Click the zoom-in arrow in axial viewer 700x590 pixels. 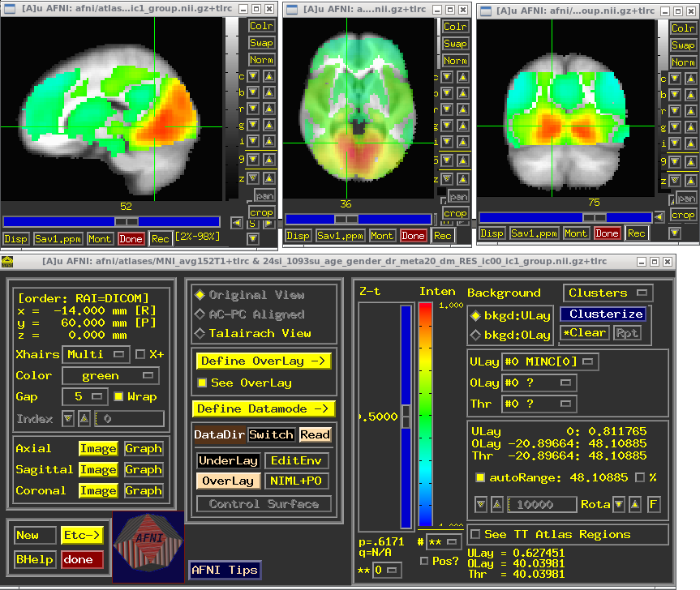pyautogui.click(x=462, y=178)
